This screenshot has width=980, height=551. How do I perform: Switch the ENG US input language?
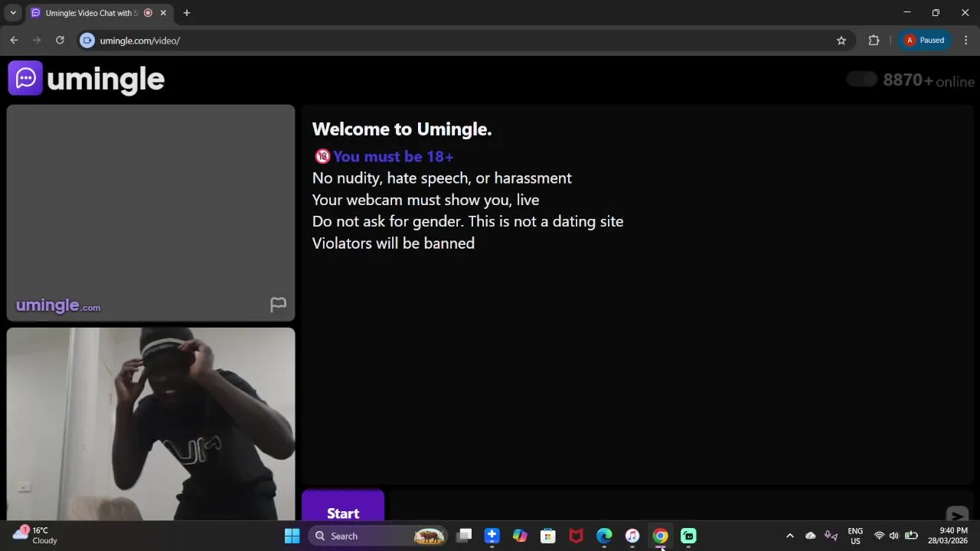pyautogui.click(x=855, y=536)
